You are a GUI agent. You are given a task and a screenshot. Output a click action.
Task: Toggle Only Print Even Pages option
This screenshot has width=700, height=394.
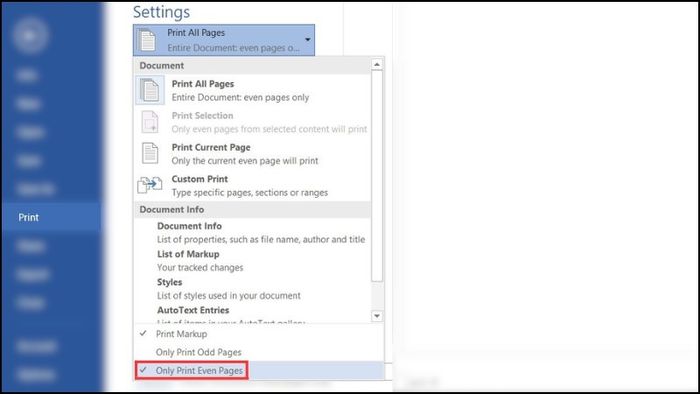[259, 370]
